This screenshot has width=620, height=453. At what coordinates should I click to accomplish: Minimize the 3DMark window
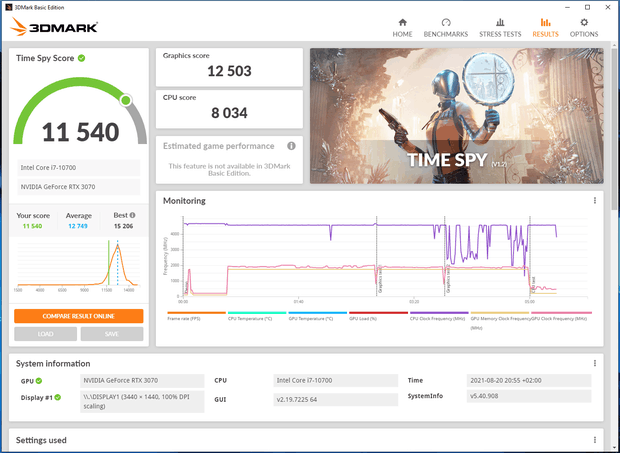[567, 7]
